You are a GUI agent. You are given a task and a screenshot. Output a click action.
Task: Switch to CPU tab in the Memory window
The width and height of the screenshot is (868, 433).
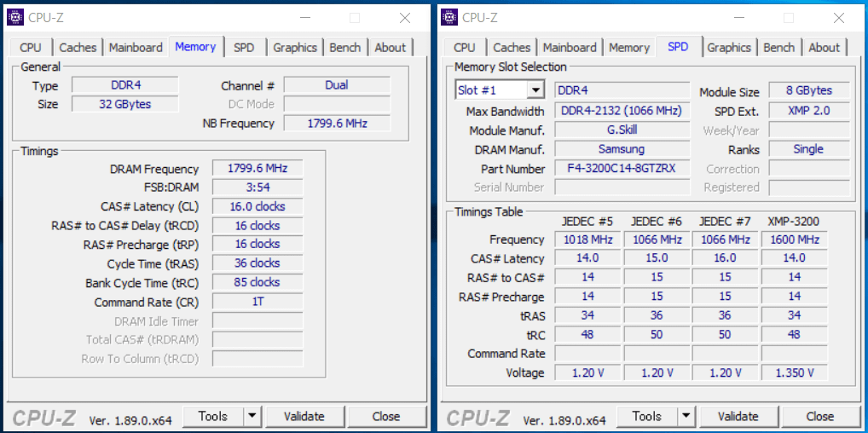31,48
